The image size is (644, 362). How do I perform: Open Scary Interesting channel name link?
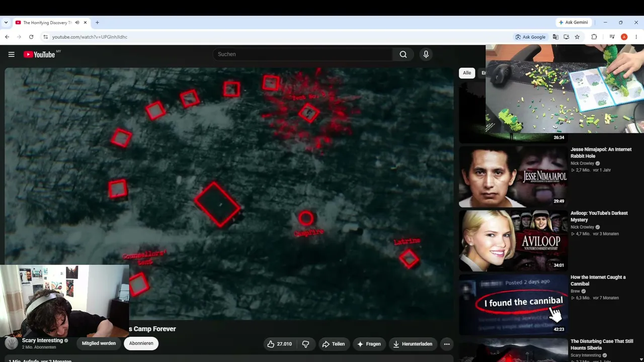(x=42, y=340)
